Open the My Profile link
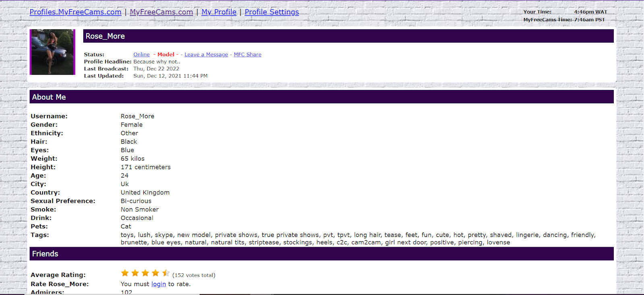 (219, 12)
